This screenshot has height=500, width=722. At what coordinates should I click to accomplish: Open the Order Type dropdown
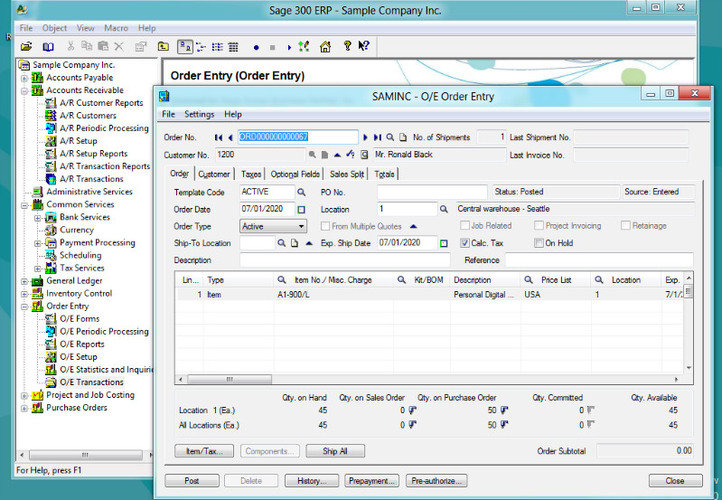pos(273,226)
